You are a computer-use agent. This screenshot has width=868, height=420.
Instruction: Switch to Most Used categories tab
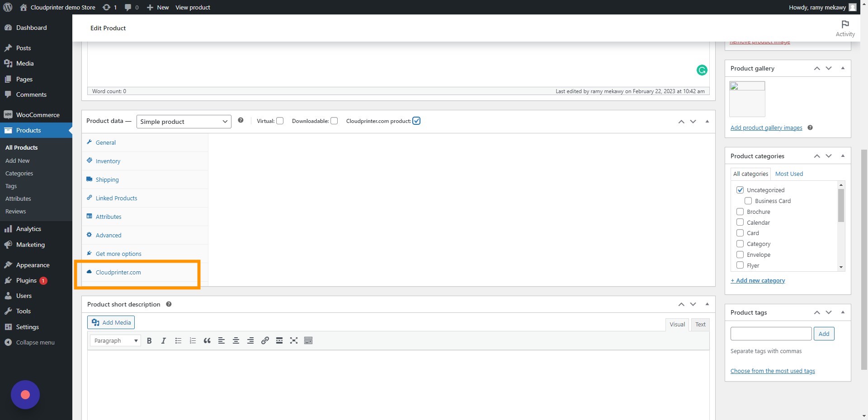789,174
